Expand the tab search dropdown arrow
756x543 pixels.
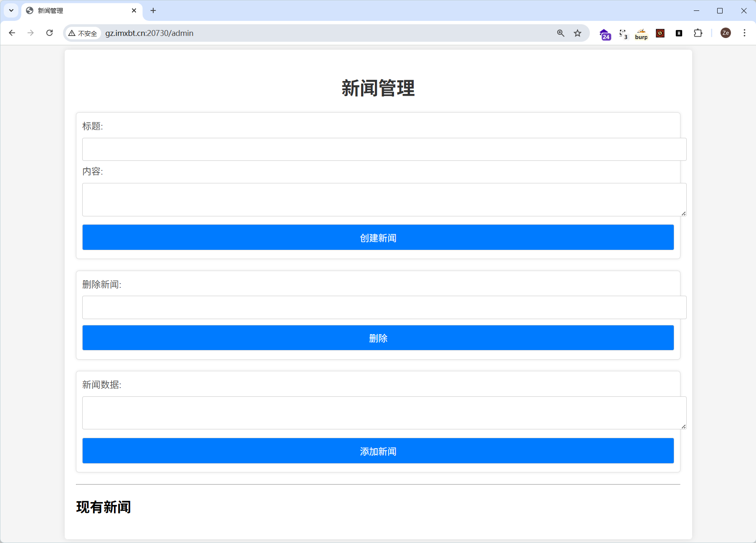[x=11, y=10]
